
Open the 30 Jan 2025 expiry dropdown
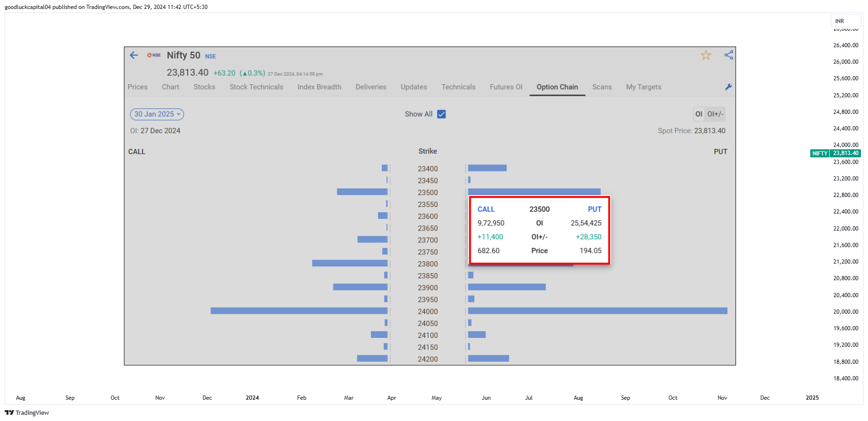coord(157,114)
